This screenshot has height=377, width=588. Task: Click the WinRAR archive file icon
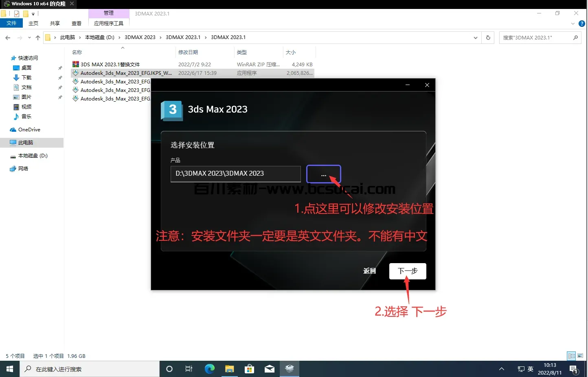tap(75, 64)
